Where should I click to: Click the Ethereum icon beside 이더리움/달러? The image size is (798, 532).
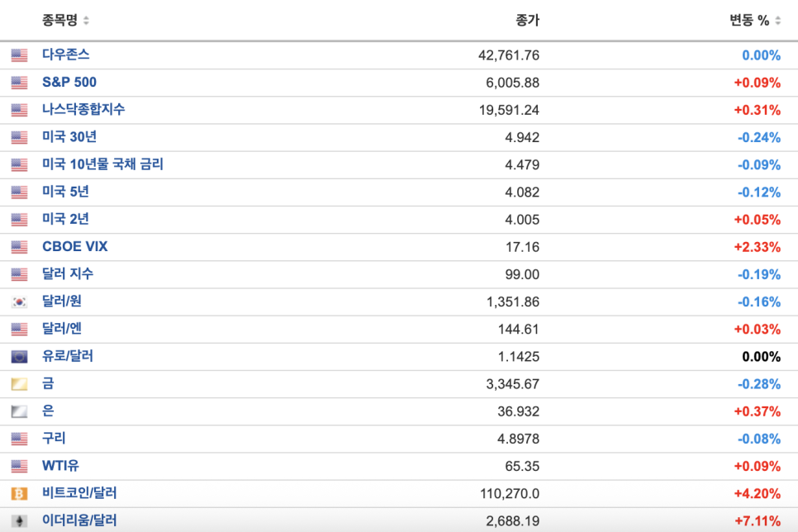pyautogui.click(x=19, y=521)
